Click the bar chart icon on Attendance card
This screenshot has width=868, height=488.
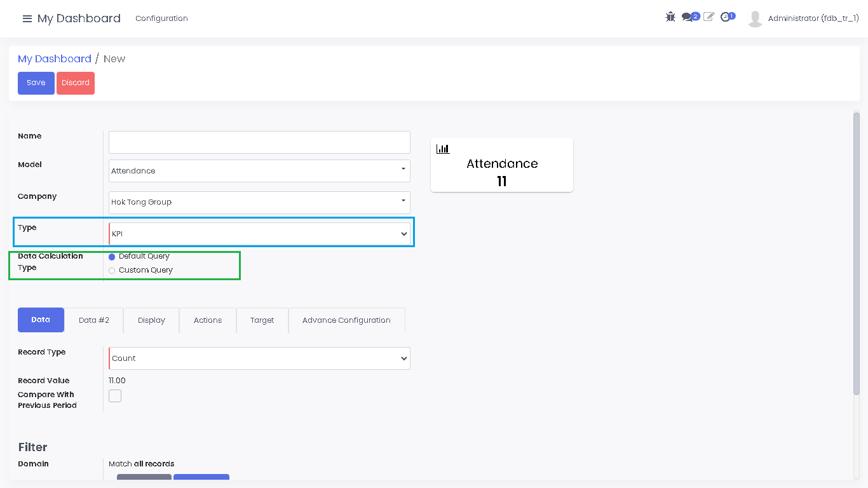pyautogui.click(x=443, y=149)
